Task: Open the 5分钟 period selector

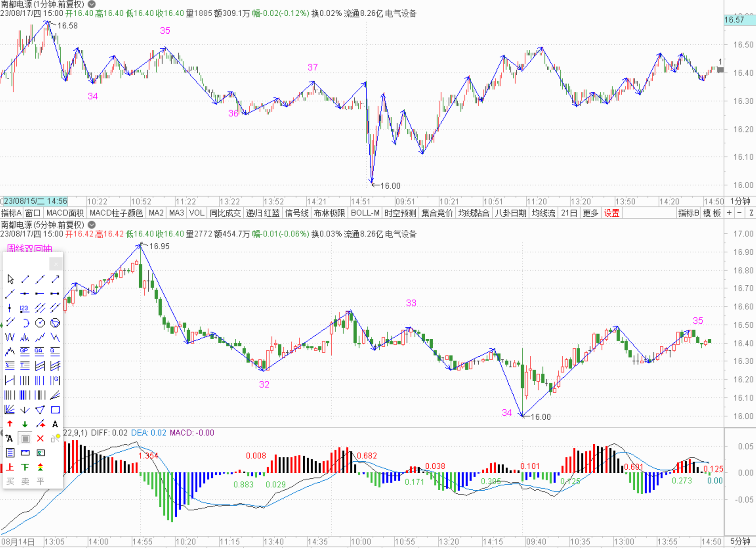Action: (740, 541)
